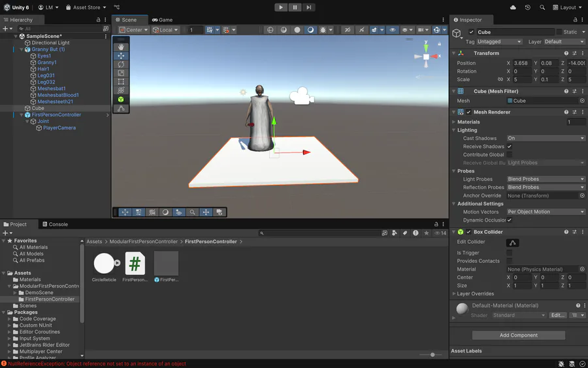This screenshot has height=368, width=588.
Task: Open Transform component help icon
Action: click(x=566, y=53)
